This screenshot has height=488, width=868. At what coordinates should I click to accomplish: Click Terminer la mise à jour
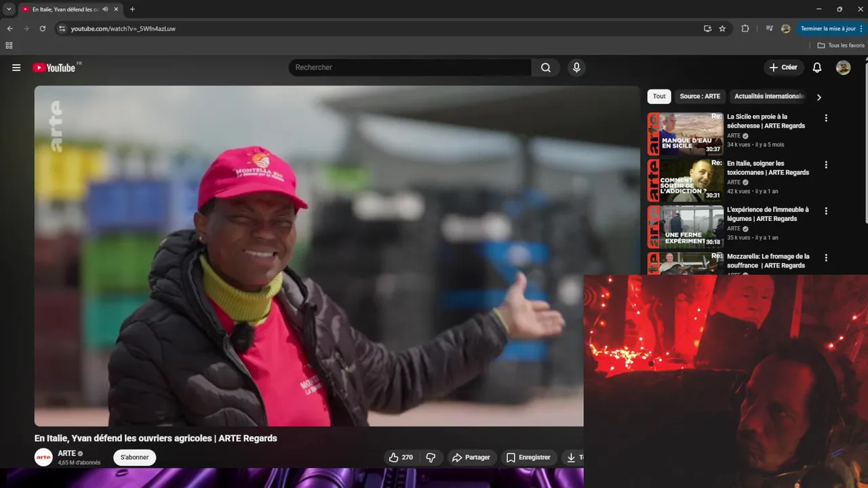click(828, 28)
